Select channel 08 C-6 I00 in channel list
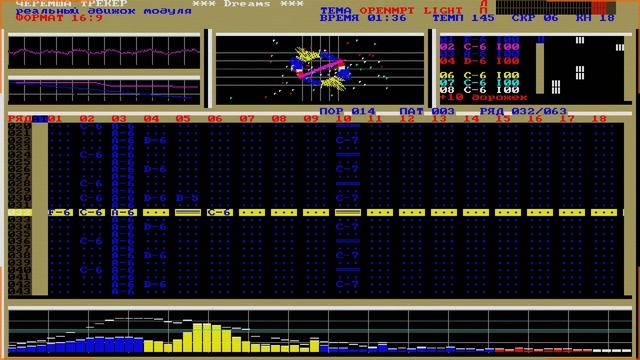The height and width of the screenshot is (360, 640). point(480,90)
